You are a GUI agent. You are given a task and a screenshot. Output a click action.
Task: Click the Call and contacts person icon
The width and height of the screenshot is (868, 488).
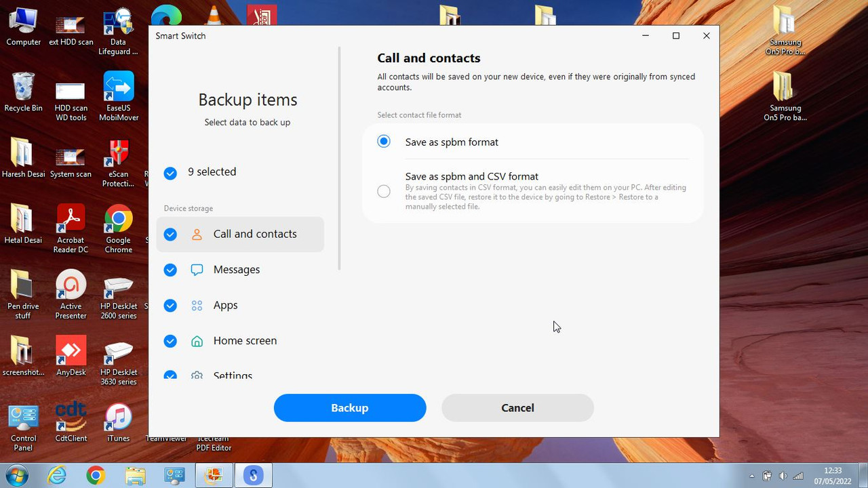click(197, 235)
